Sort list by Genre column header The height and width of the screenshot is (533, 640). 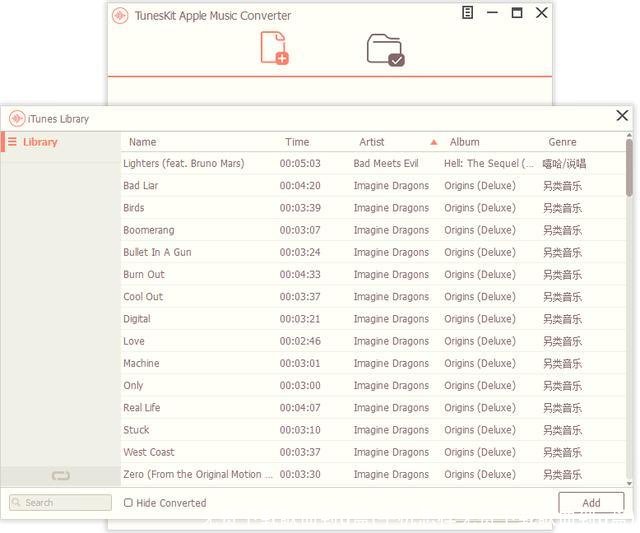(562, 142)
